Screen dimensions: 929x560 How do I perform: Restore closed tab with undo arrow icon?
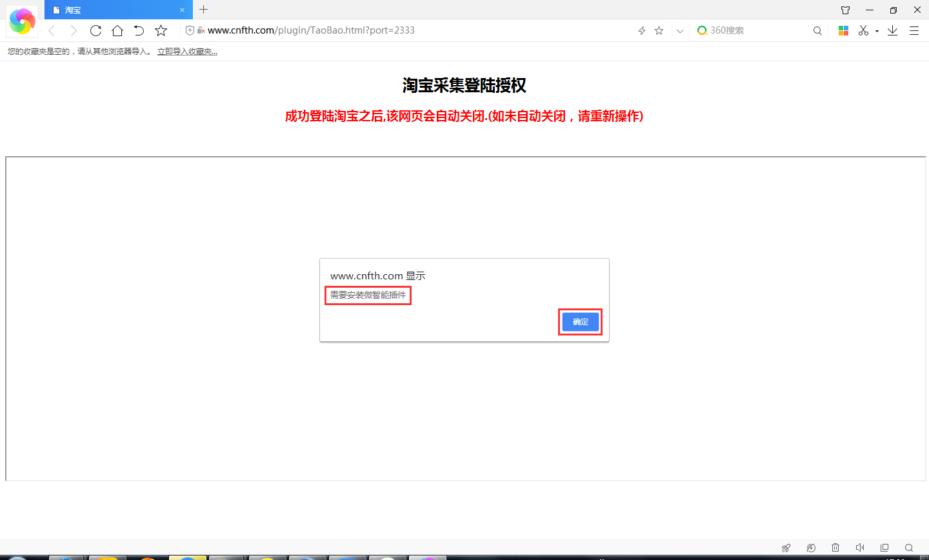(x=139, y=30)
